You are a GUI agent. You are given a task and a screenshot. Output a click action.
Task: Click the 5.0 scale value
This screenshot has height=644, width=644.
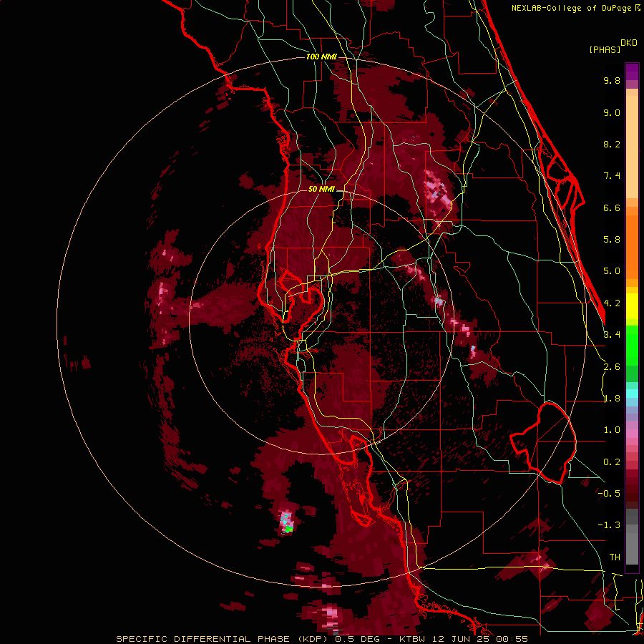pos(612,271)
